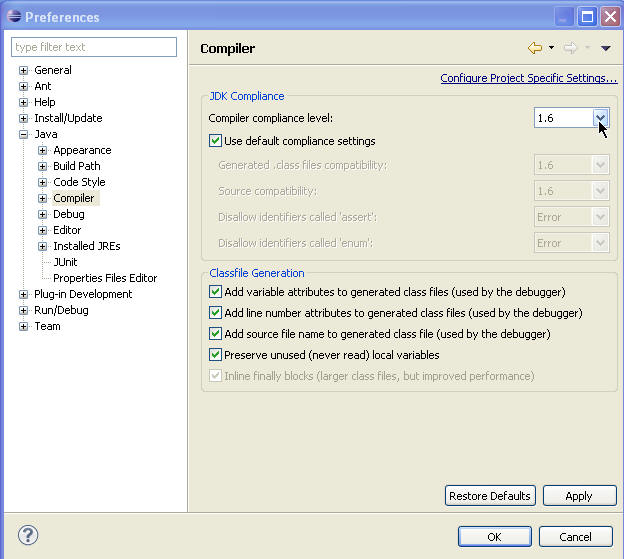Collapse the Java tree node

tap(24, 134)
